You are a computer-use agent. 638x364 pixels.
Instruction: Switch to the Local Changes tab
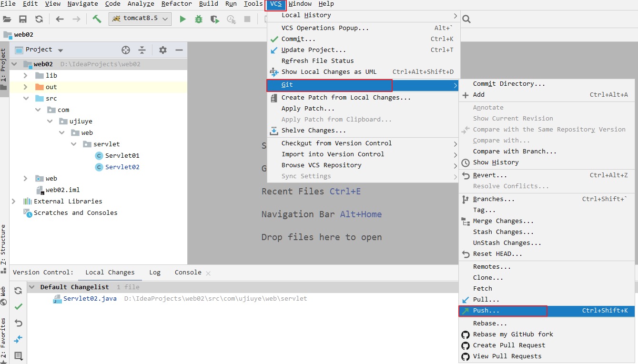(110, 273)
